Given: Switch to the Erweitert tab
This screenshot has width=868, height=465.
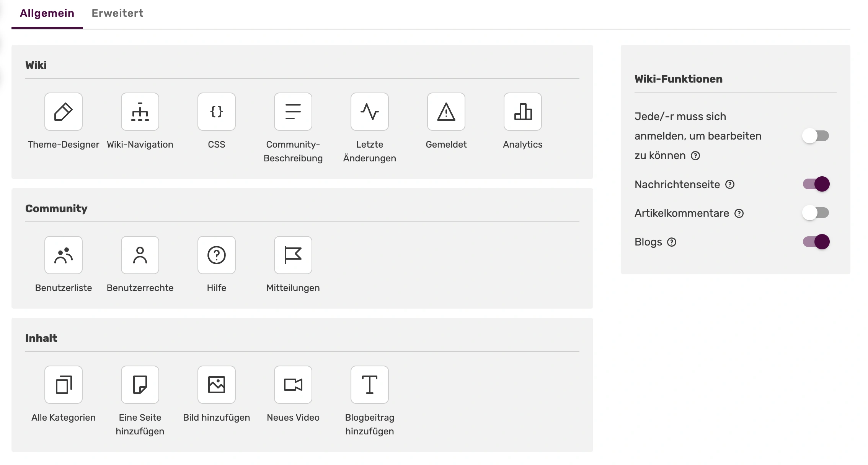Looking at the screenshot, I should [117, 13].
